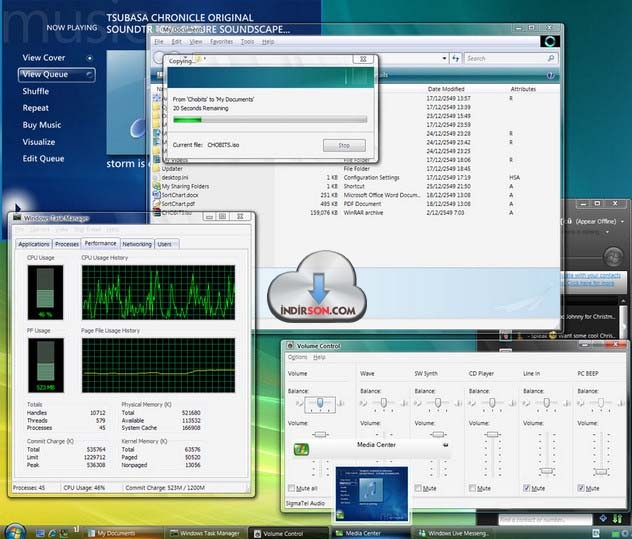Image resolution: width=632 pixels, height=539 pixels.
Task: Open Favorites menu in Explorer
Action: [x=221, y=42]
